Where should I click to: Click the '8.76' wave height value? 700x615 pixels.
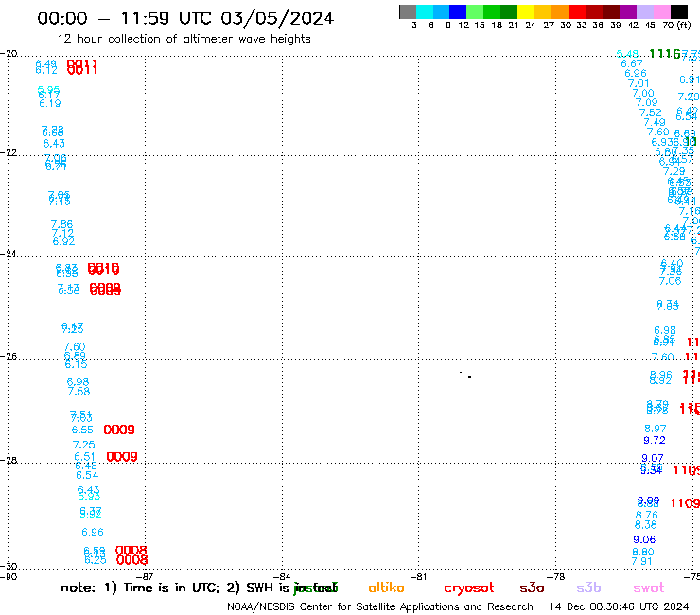647,515
